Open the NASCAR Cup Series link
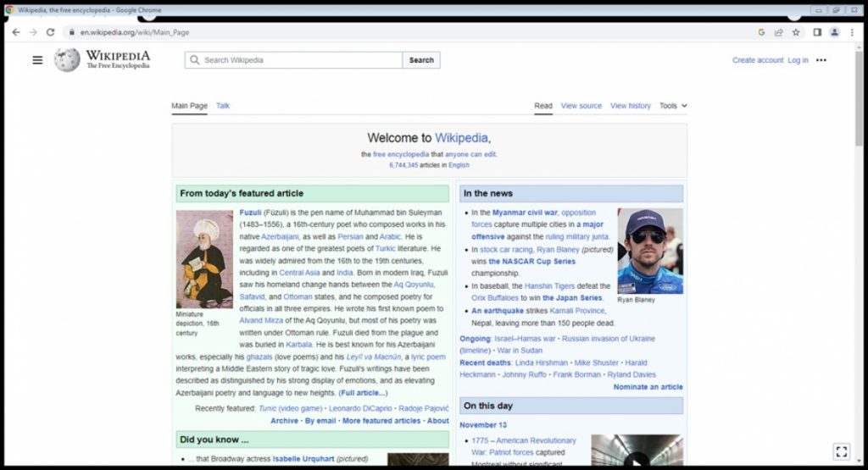Screen dimensions: 868x470 coord(532,261)
